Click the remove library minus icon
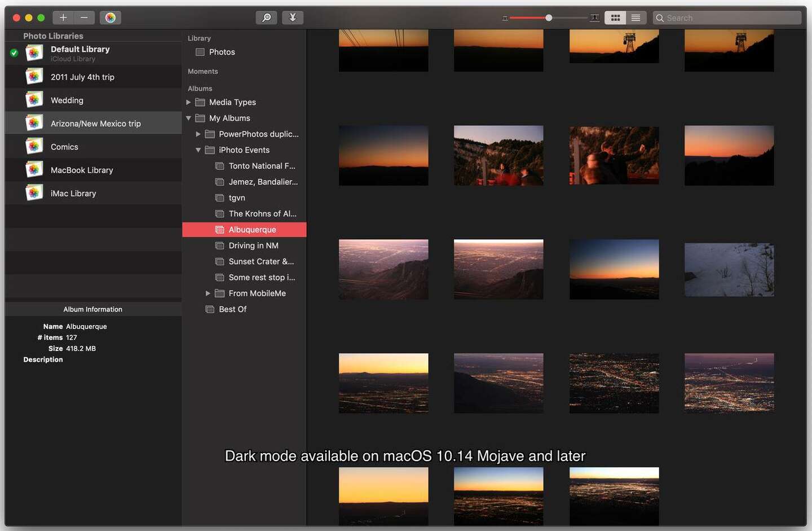This screenshot has height=531, width=812. (84, 17)
